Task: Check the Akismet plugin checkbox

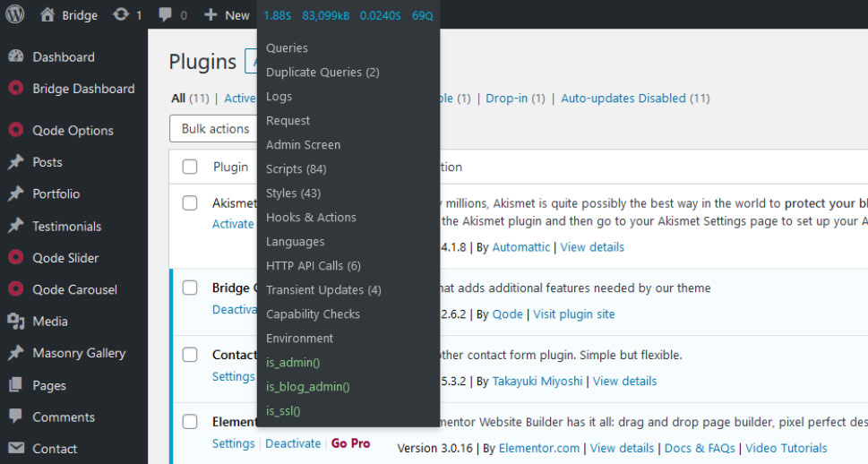Action: tap(190, 202)
